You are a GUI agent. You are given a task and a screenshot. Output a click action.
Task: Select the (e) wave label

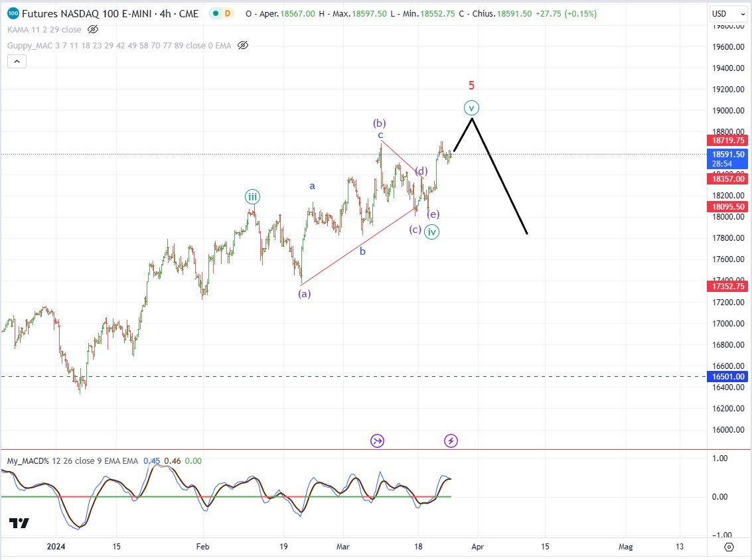(x=433, y=214)
